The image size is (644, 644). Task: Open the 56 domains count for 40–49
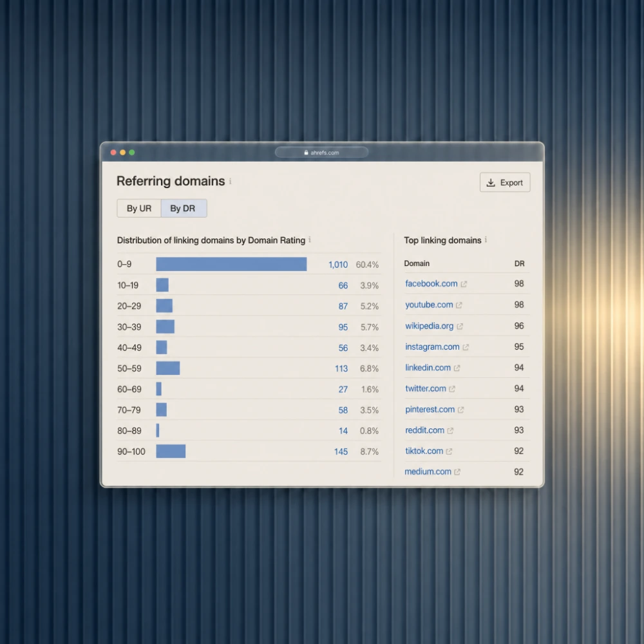point(343,348)
